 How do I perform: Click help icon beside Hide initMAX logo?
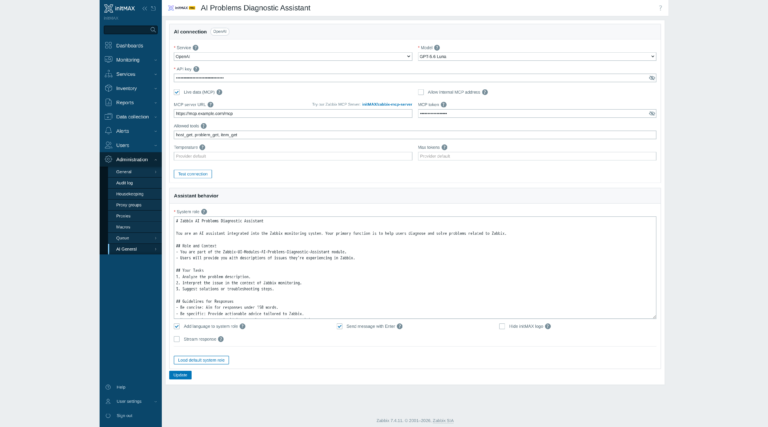tap(548, 326)
